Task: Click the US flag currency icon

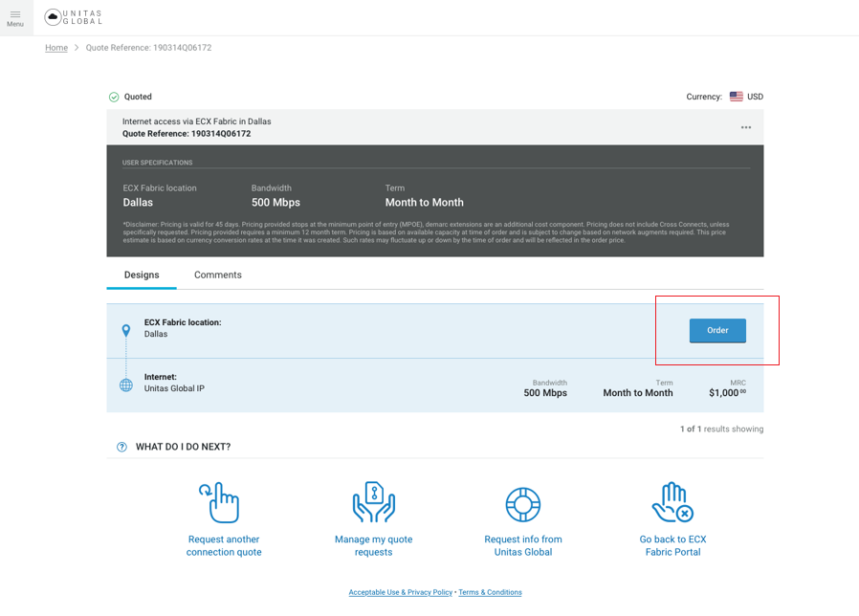Action: (x=737, y=97)
